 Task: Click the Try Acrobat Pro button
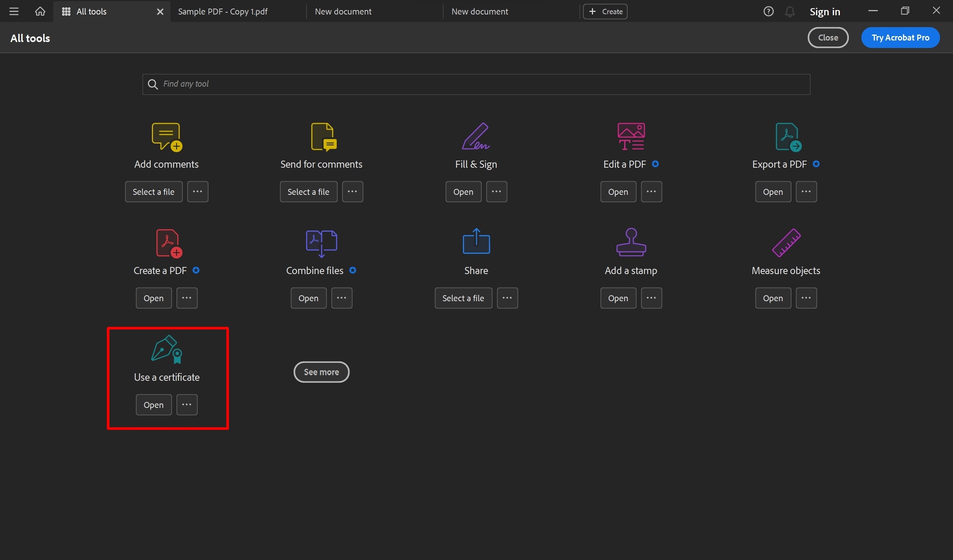(901, 38)
